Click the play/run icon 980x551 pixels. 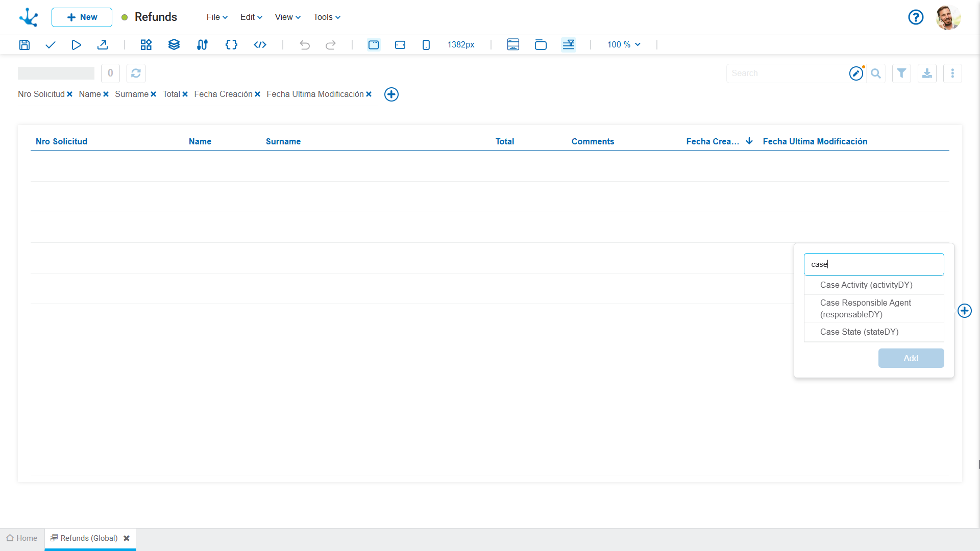point(76,45)
